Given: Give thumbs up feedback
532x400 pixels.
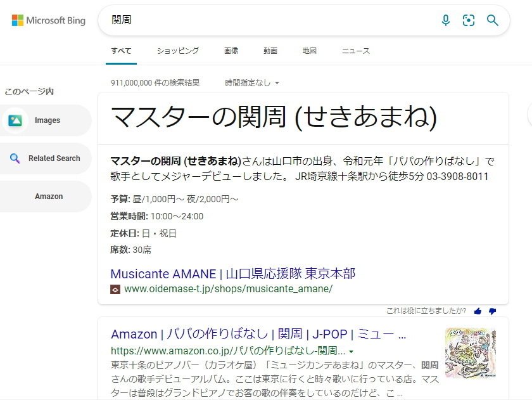Looking at the screenshot, I should tap(478, 311).
